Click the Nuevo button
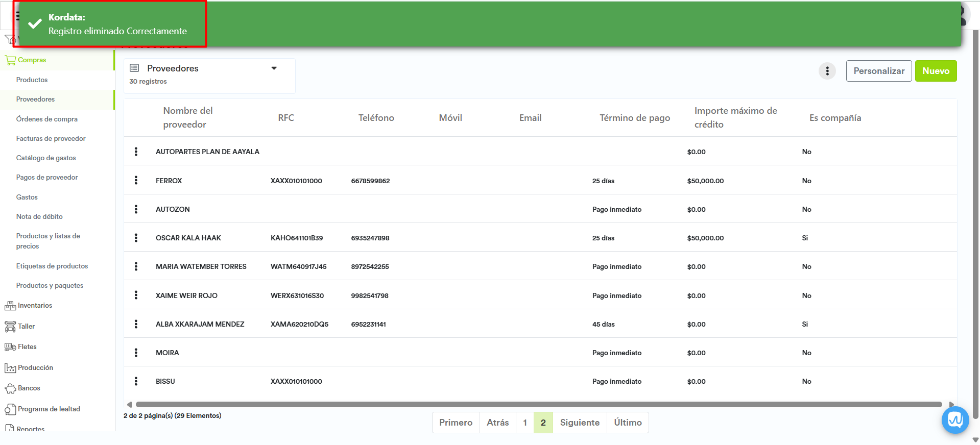The image size is (980, 445). pyautogui.click(x=935, y=71)
